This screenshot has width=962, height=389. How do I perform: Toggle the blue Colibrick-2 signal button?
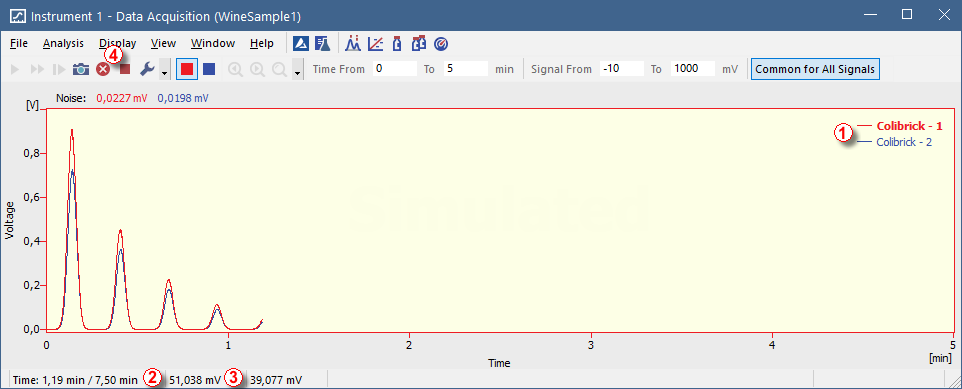(209, 69)
